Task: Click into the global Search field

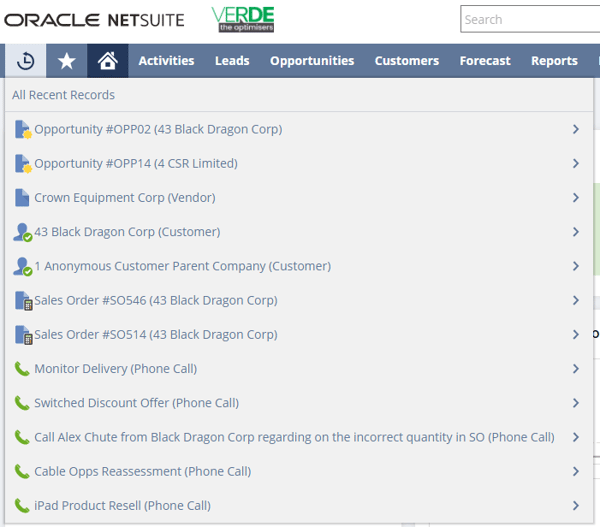Action: 530,19
